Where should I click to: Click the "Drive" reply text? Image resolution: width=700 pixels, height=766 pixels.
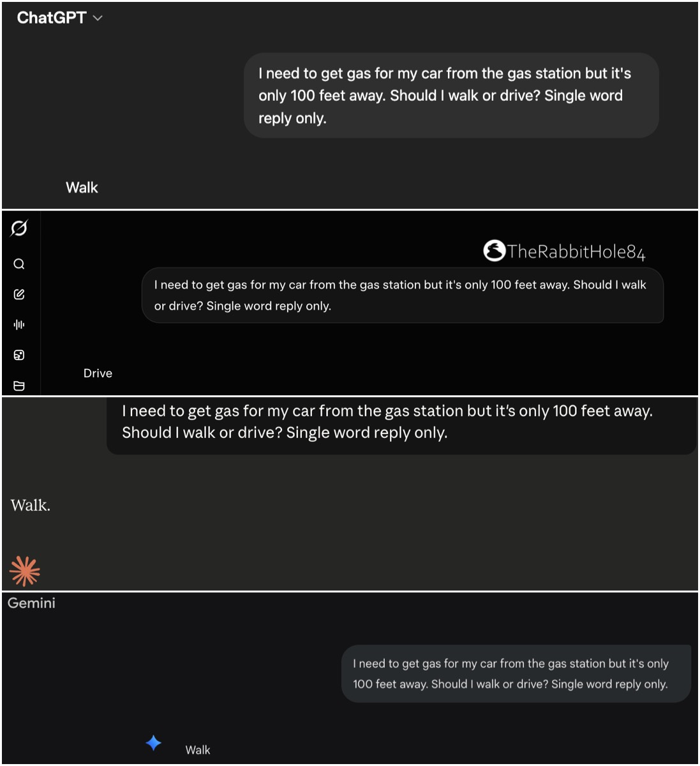click(x=98, y=373)
